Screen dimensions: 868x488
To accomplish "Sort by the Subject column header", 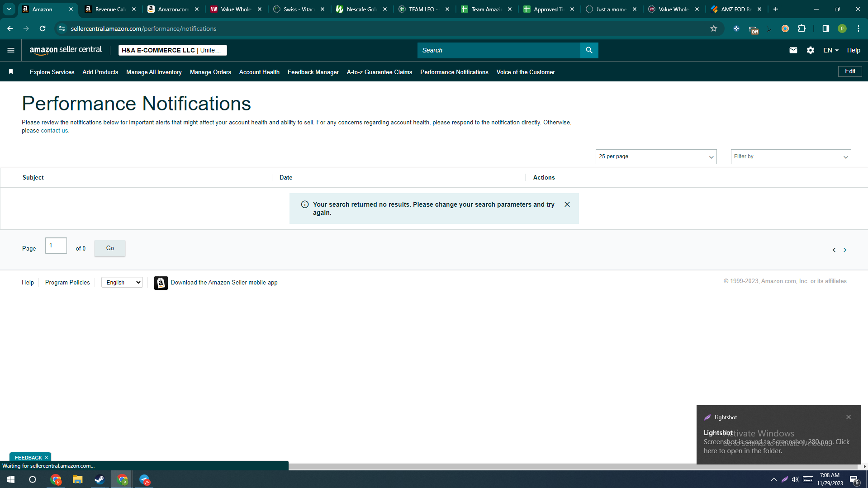I will tap(33, 177).
